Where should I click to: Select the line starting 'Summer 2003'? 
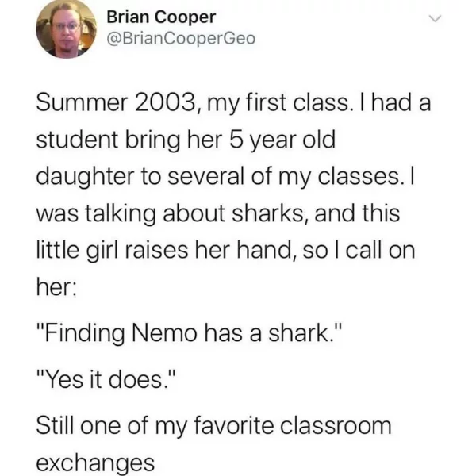tap(233, 103)
